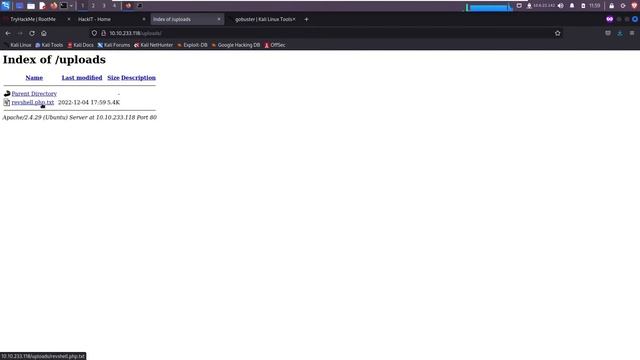Go forward one page
640x360 pixels.
pyautogui.click(x=20, y=33)
